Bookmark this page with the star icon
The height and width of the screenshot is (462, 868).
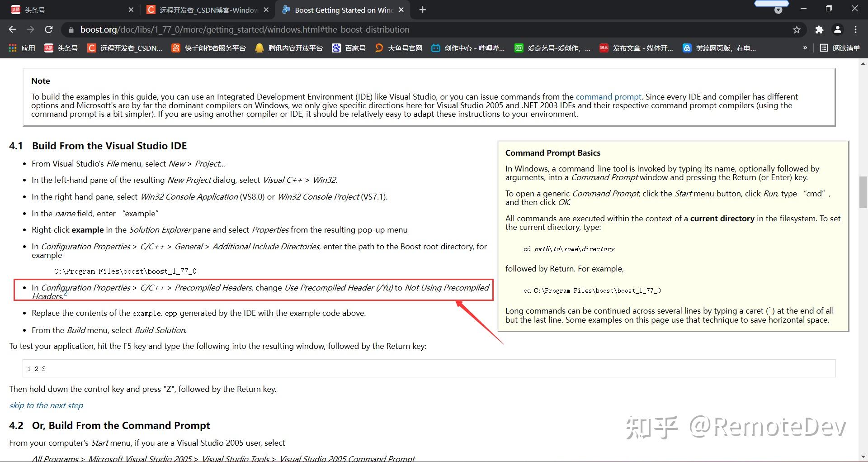coord(796,29)
